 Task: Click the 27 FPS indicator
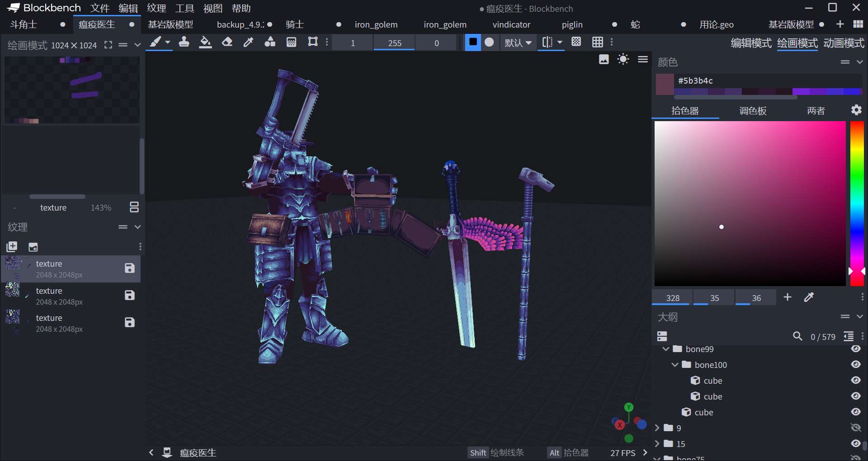click(623, 453)
